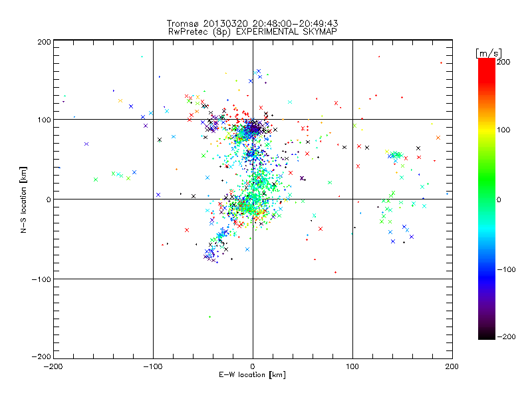The image size is (532, 399).
Task: Click the plot origin where gridlines cross
Action: (253, 199)
